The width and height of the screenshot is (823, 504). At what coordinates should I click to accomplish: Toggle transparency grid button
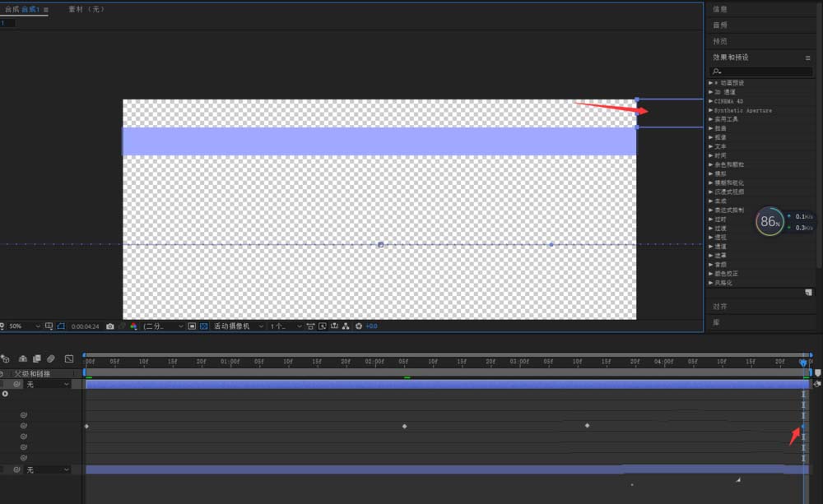coord(203,326)
